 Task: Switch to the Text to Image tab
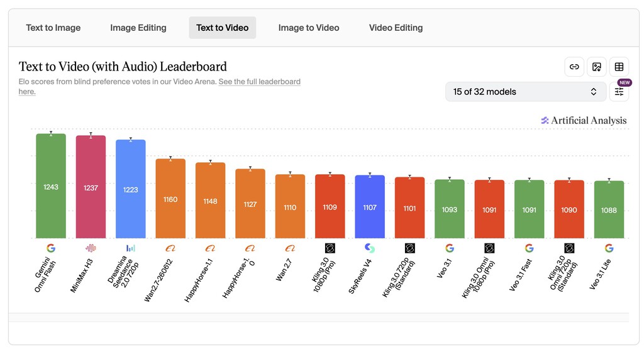point(53,28)
